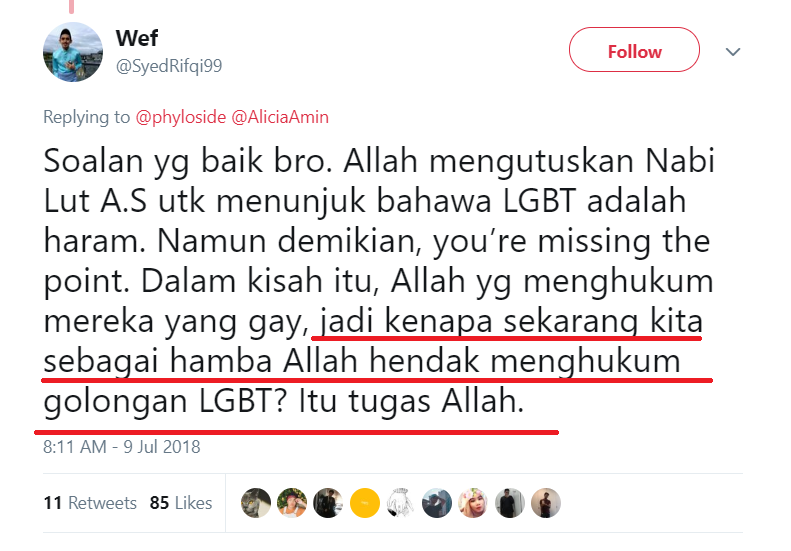Open the @SyedRifqi99 handle link
The image size is (791, 551).
(x=169, y=66)
